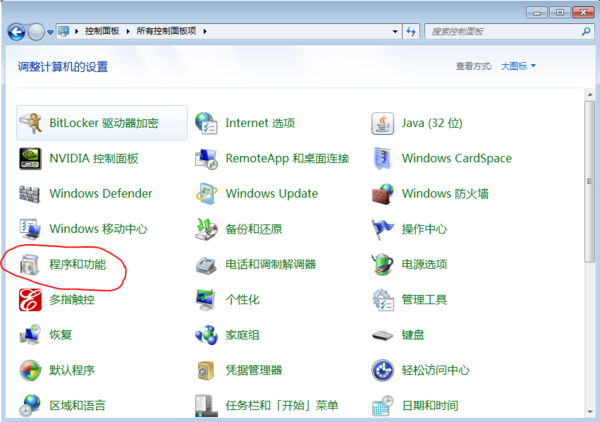Open recent pages dropdown beside forward button
The height and width of the screenshot is (422, 600).
tap(50, 32)
